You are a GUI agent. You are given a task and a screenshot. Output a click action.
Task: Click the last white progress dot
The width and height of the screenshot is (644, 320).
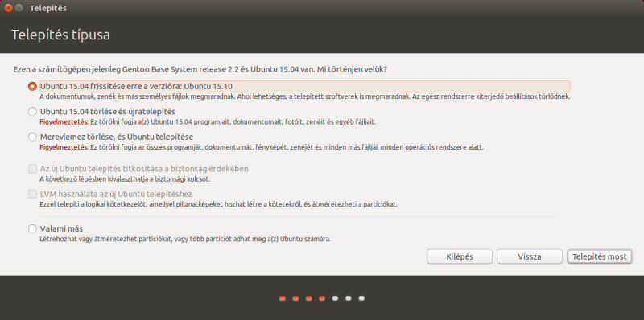point(361,298)
